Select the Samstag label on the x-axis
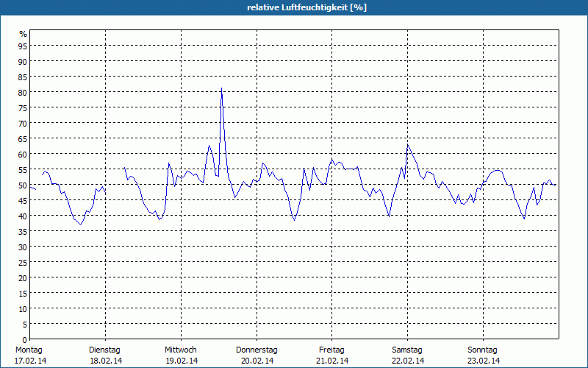 pos(407,350)
